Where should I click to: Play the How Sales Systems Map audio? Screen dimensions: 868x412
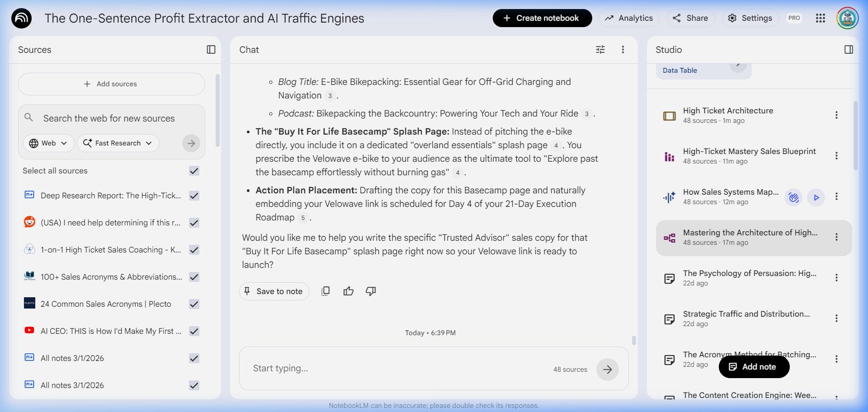pyautogui.click(x=816, y=197)
